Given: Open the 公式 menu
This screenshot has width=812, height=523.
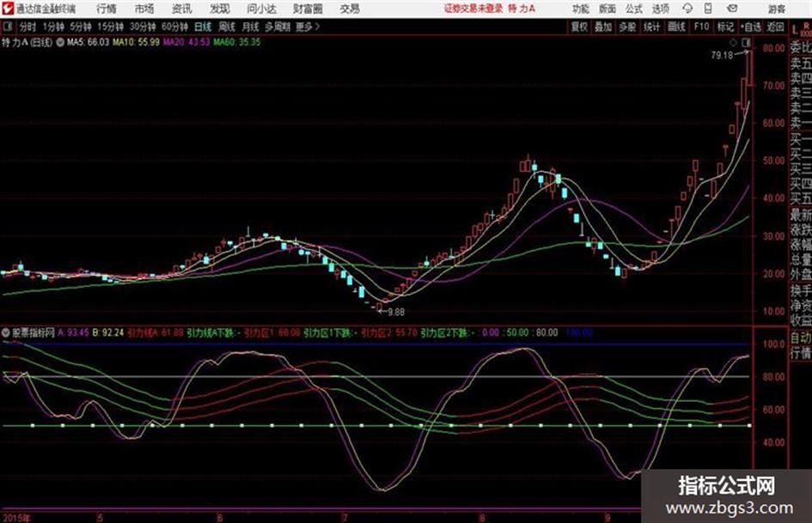Looking at the screenshot, I should point(634,9).
